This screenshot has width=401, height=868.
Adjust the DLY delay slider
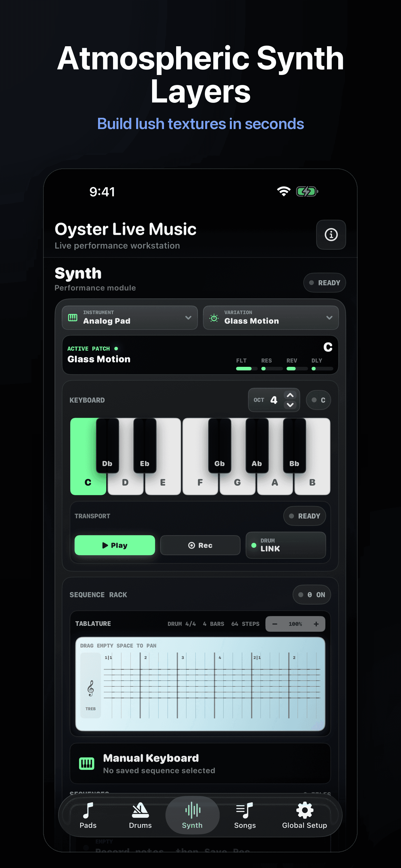[322, 369]
